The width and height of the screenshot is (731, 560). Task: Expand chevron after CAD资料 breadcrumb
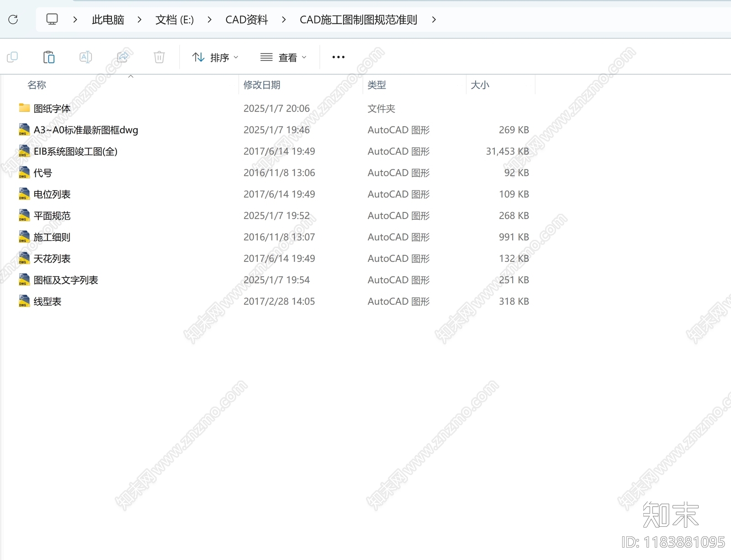[284, 20]
